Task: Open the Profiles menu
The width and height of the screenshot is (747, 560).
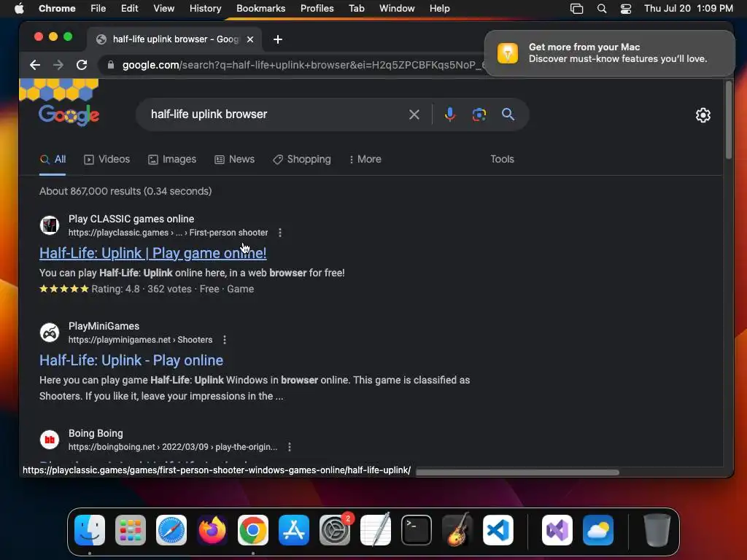Action: (317, 8)
